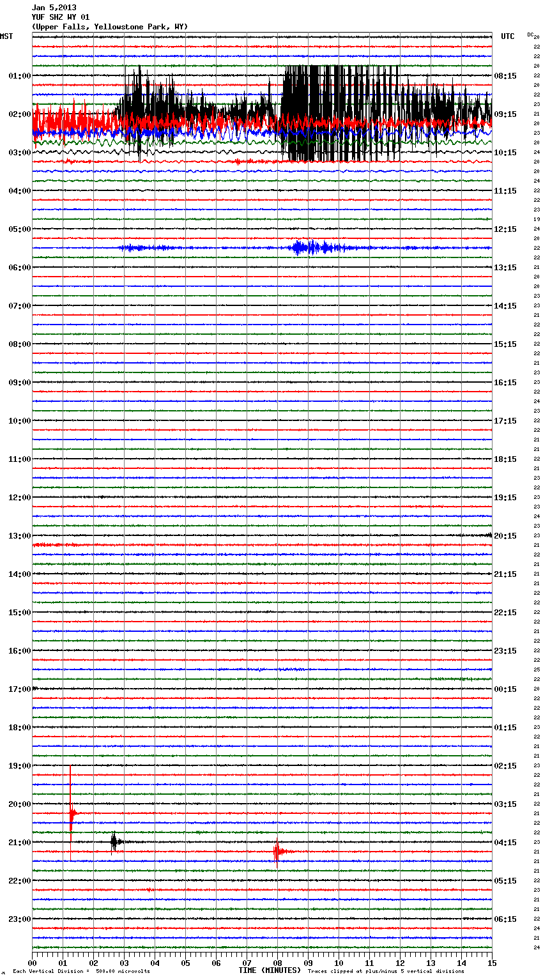The image size is (543, 980).
Task: Select the '01:00' MST time label
Action: point(20,76)
